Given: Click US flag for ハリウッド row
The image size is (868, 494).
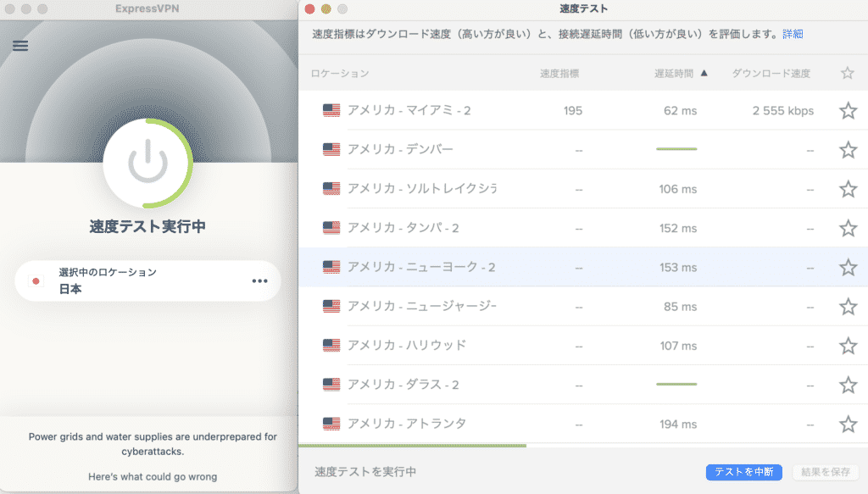Looking at the screenshot, I should 331,345.
